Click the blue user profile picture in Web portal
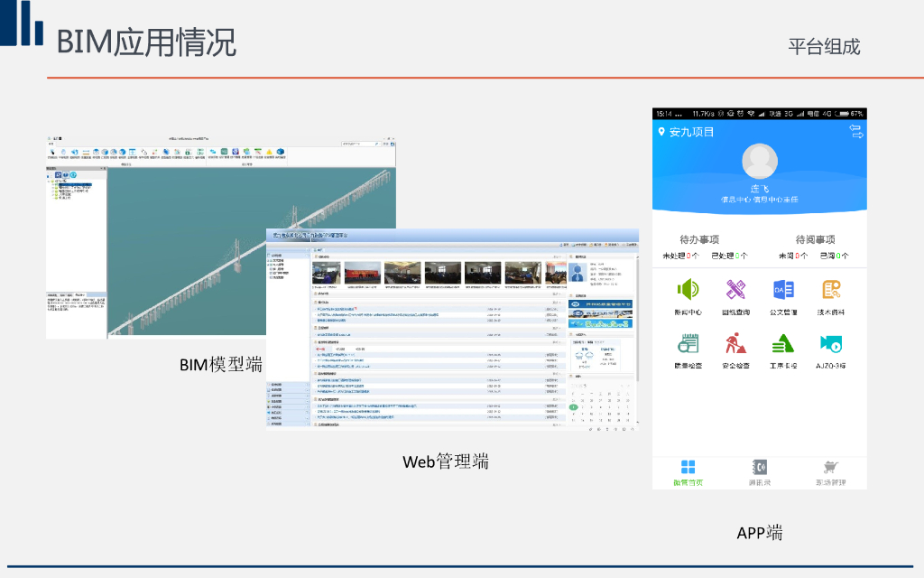Viewport: 924px width, 578px height. coord(577,273)
